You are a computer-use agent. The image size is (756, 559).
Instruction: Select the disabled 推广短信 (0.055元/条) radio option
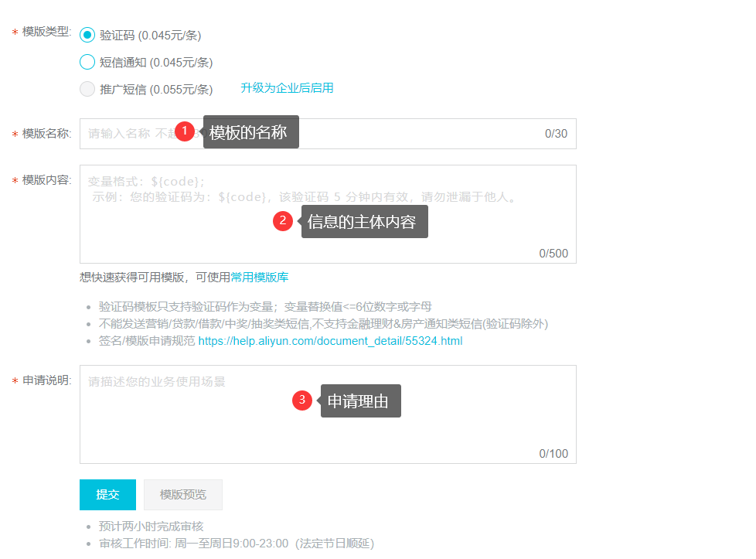click(87, 89)
